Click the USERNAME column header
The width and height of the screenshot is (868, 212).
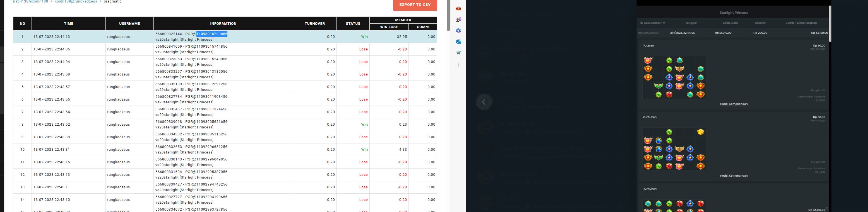click(129, 24)
